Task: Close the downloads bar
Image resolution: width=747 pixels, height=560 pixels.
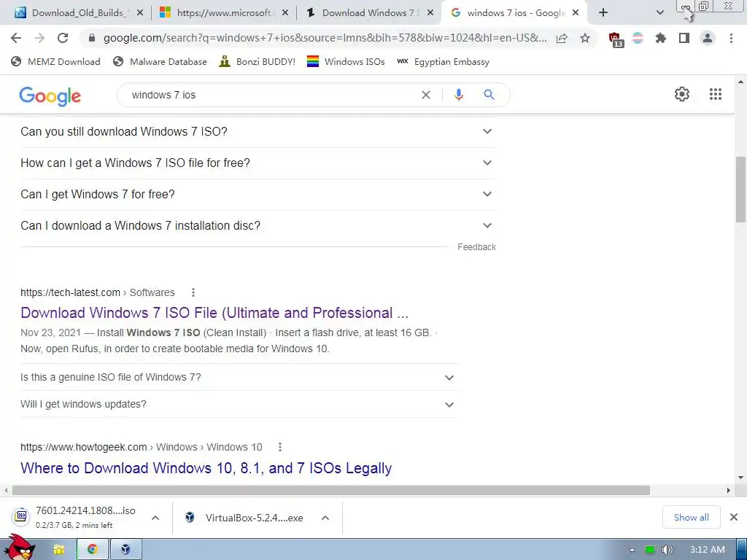Action: (734, 517)
